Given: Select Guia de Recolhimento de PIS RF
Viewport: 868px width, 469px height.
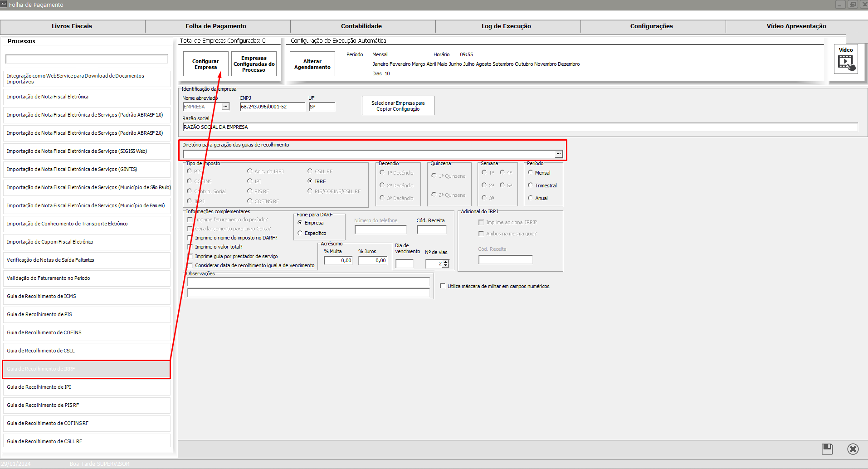Looking at the screenshot, I should pos(87,405).
